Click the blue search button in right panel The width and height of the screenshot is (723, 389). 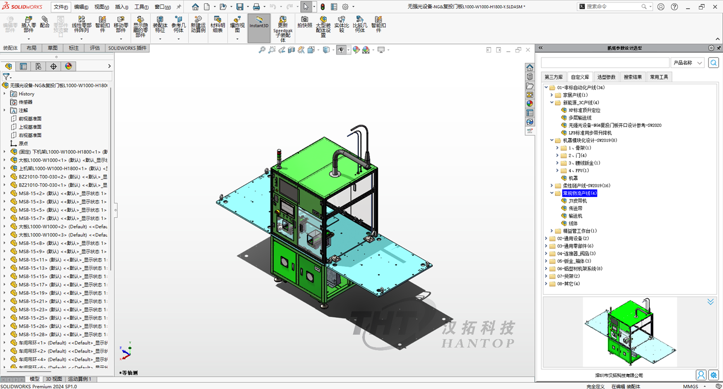click(x=713, y=62)
